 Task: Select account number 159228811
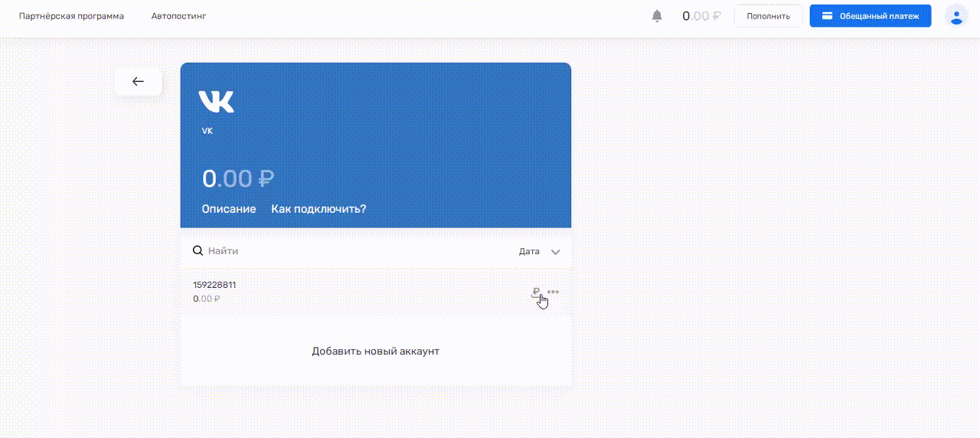click(x=214, y=285)
